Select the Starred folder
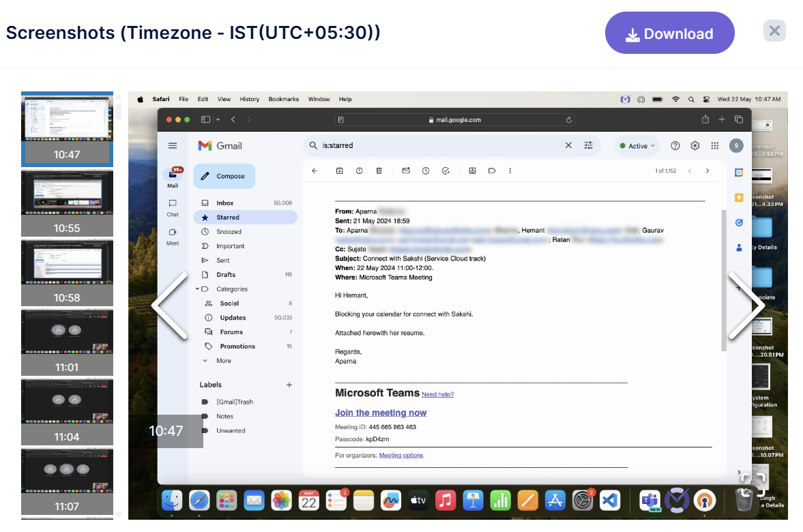803x532 pixels. pyautogui.click(x=246, y=218)
